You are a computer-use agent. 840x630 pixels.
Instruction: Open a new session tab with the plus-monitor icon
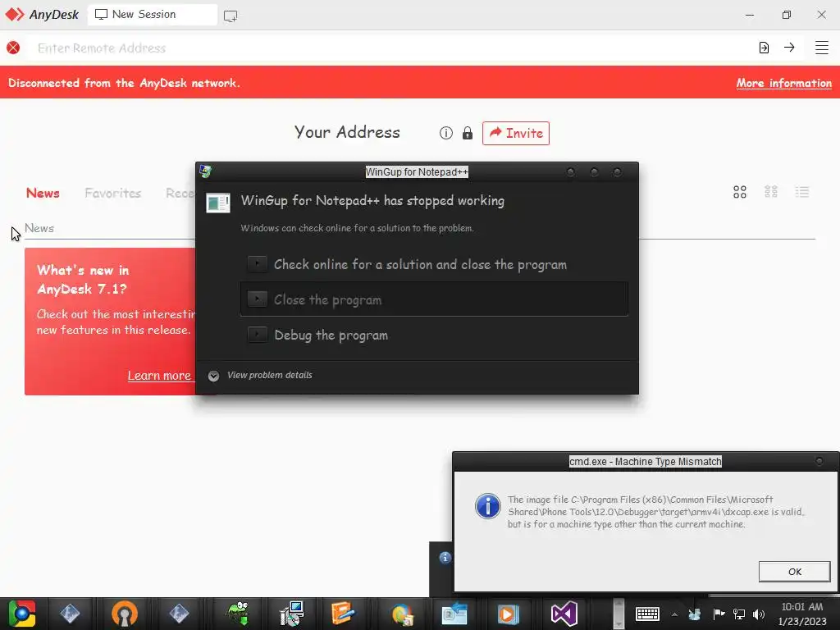tap(231, 16)
